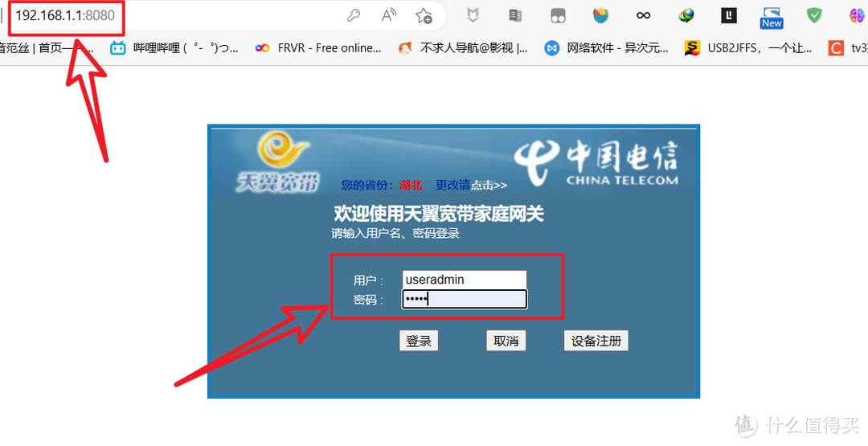Open the grey book-page extension icon

pyautogui.click(x=515, y=15)
